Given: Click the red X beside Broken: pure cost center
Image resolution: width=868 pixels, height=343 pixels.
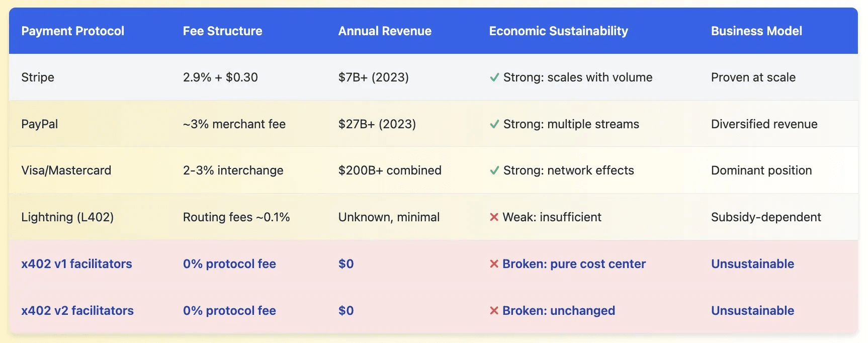Looking at the screenshot, I should pyautogui.click(x=494, y=264).
